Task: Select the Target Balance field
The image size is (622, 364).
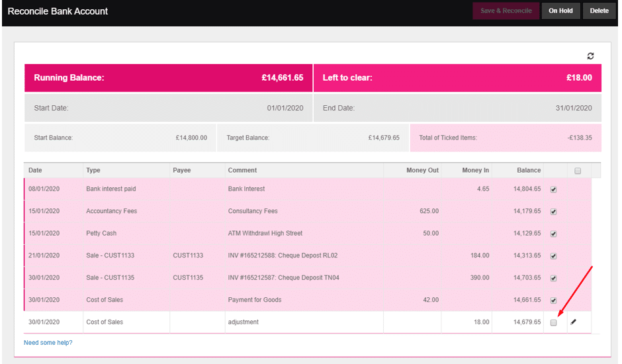Action: tap(312, 138)
